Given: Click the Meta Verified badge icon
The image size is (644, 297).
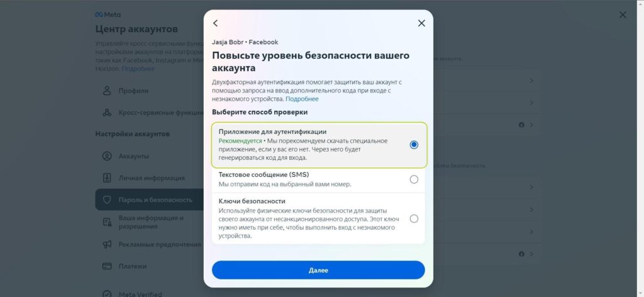Looking at the screenshot, I should (x=107, y=294).
